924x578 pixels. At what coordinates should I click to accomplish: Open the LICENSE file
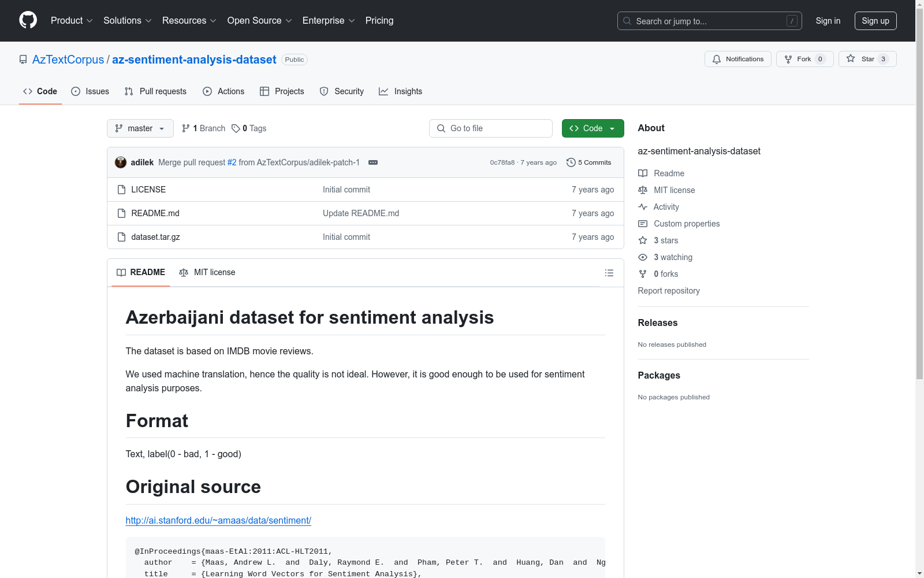[148, 190]
